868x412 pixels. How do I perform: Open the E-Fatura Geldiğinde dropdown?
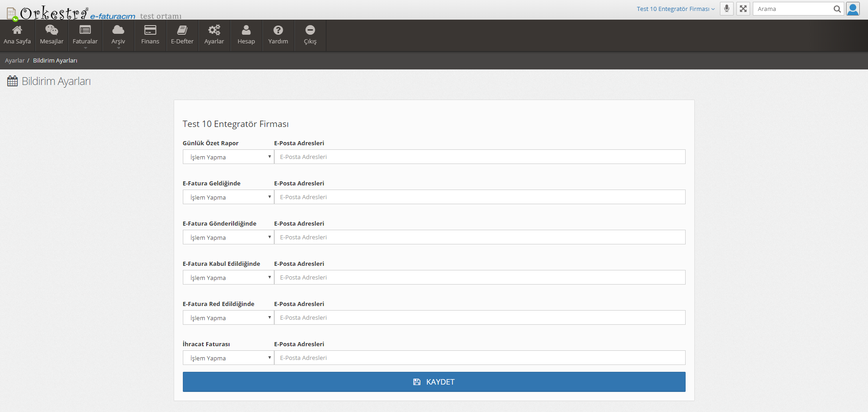coord(228,197)
